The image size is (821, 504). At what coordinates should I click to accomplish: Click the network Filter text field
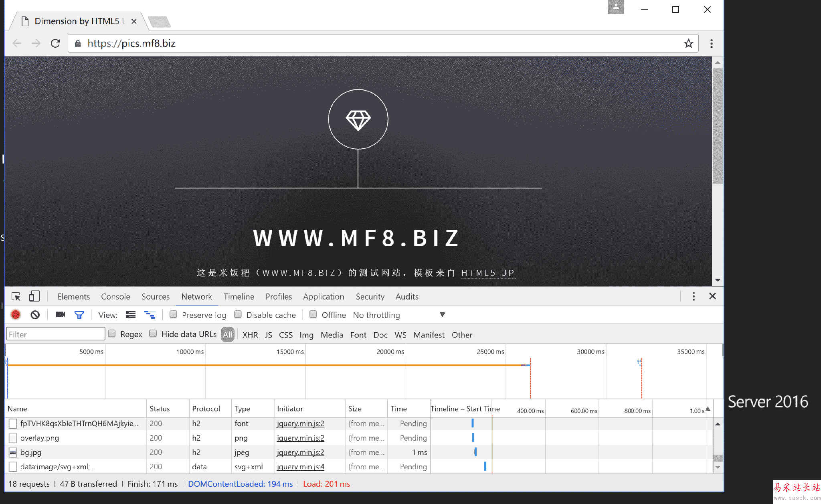(x=56, y=334)
